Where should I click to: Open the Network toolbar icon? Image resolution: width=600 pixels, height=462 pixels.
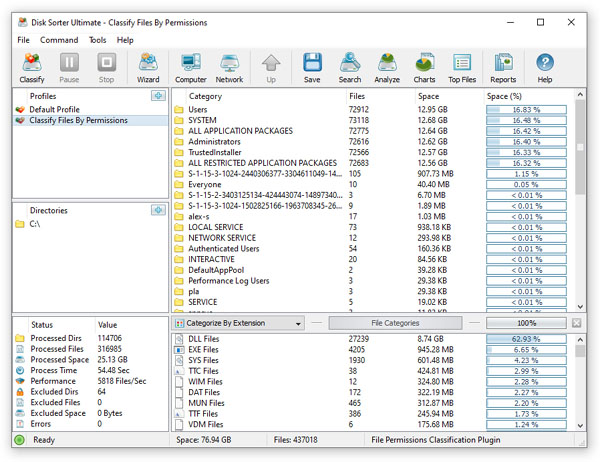point(229,68)
